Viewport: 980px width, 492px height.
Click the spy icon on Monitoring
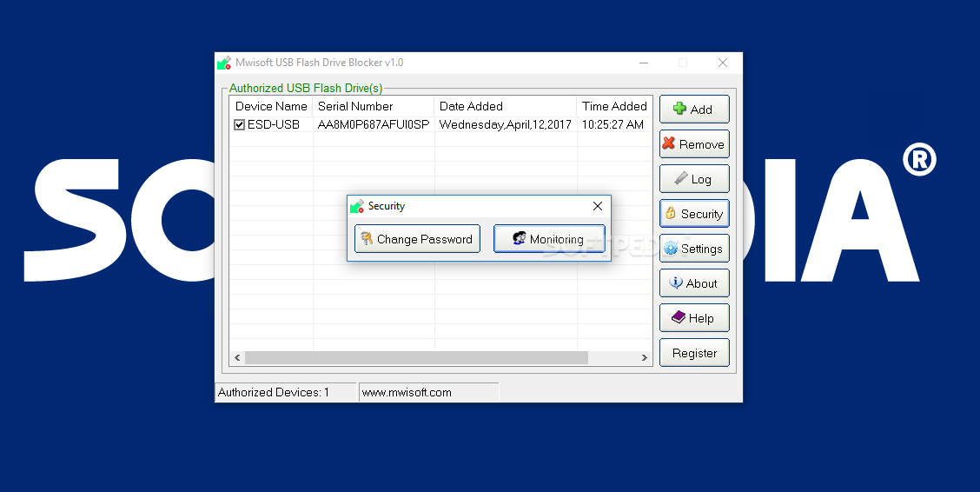pos(519,238)
